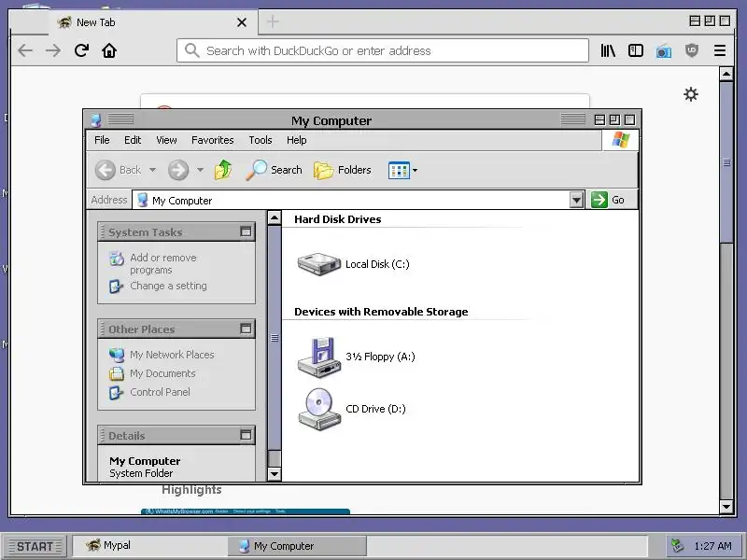This screenshot has height=560, width=747.
Task: Click the Forward arrow in My Computer
Action: pos(178,170)
